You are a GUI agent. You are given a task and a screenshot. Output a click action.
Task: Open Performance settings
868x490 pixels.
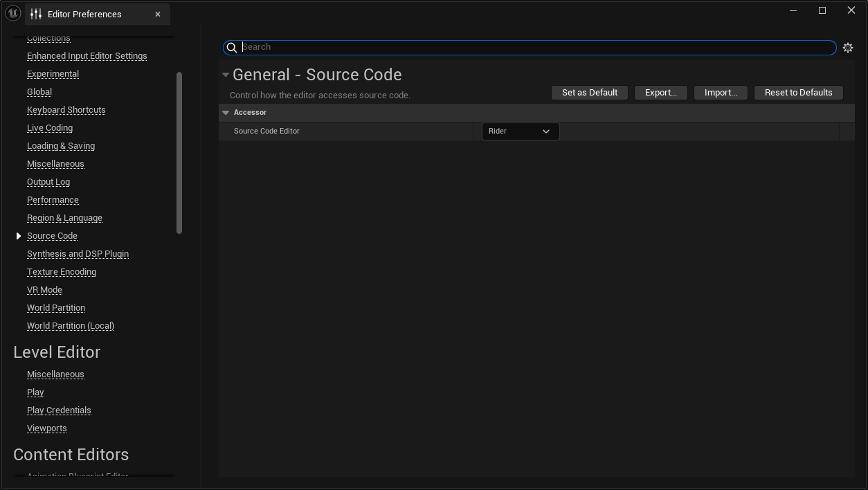coord(53,200)
